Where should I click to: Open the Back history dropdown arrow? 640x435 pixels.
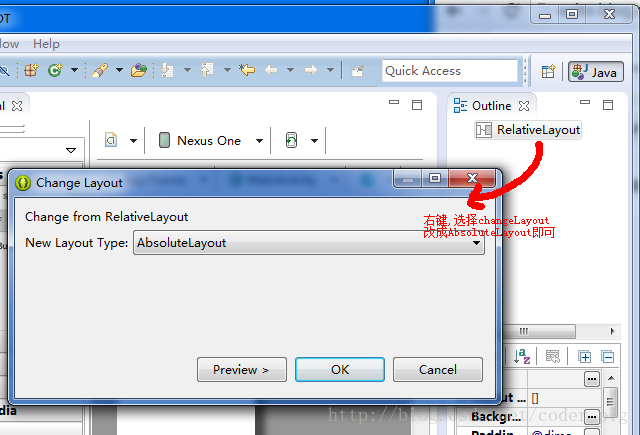tap(291, 70)
